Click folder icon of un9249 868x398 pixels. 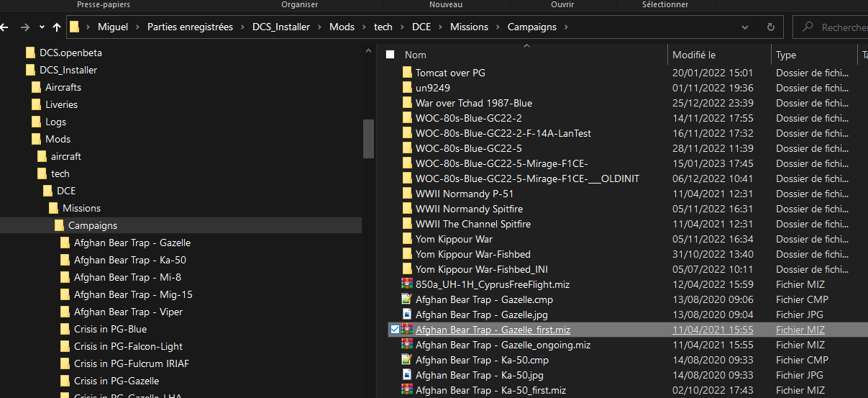(x=407, y=88)
